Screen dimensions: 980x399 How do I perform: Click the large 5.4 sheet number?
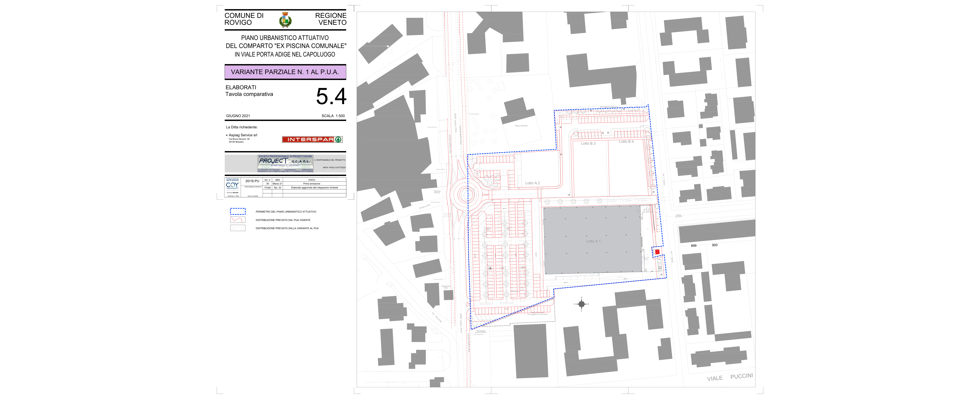(331, 96)
